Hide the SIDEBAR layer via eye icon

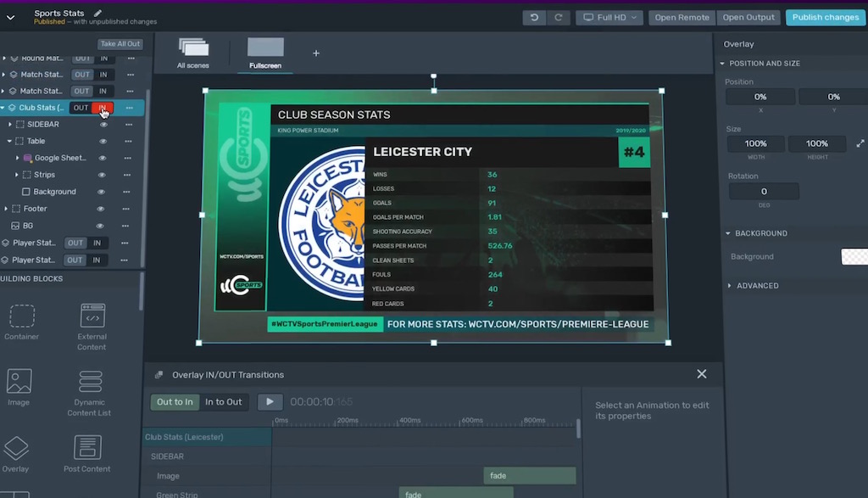(x=103, y=125)
